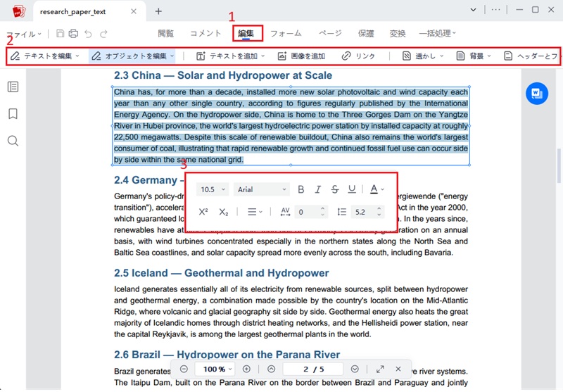Toggle the テキストを編集 edit mode

[x=44, y=56]
